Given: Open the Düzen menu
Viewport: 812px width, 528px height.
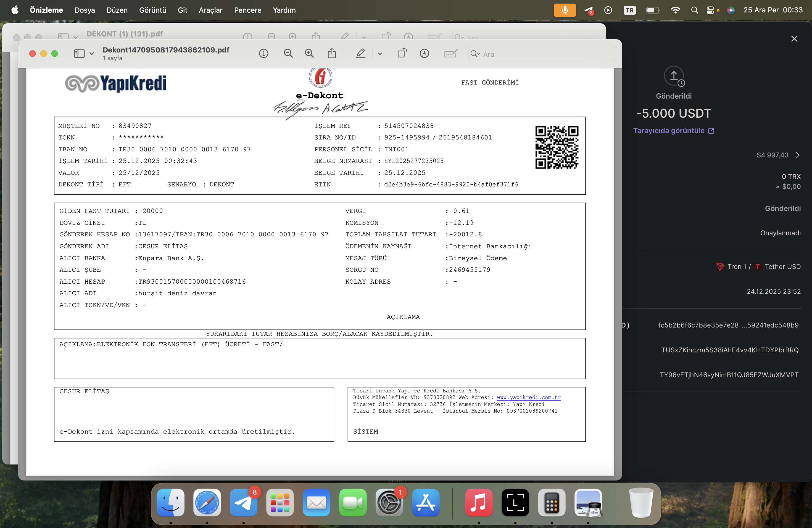Looking at the screenshot, I should [x=117, y=10].
